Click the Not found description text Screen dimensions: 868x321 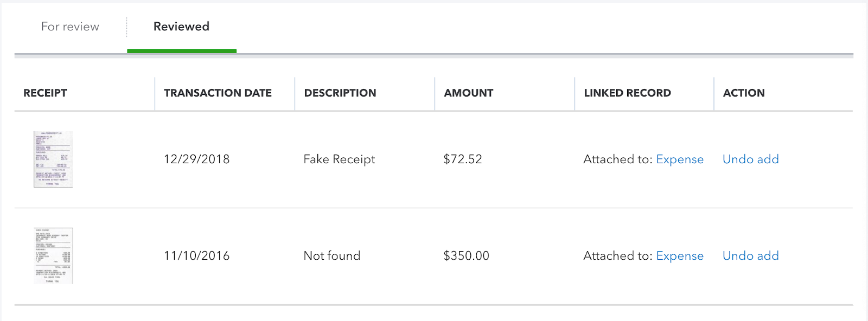[x=332, y=256]
